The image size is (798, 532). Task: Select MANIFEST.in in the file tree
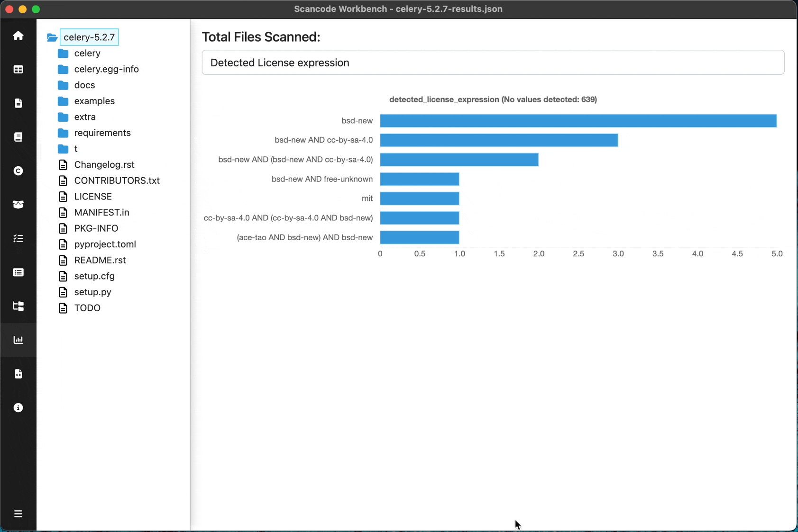tap(101, 213)
